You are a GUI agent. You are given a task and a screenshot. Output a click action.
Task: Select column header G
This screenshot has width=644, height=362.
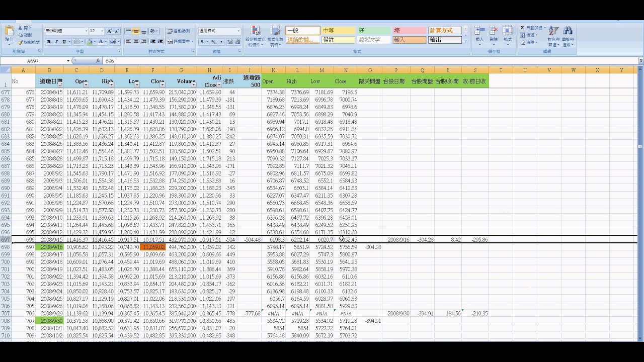[181, 70]
